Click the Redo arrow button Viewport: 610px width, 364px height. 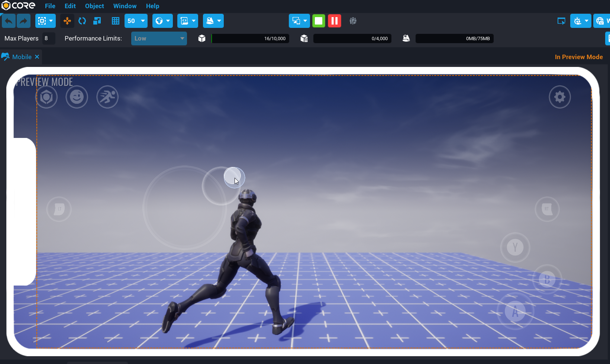pos(23,21)
